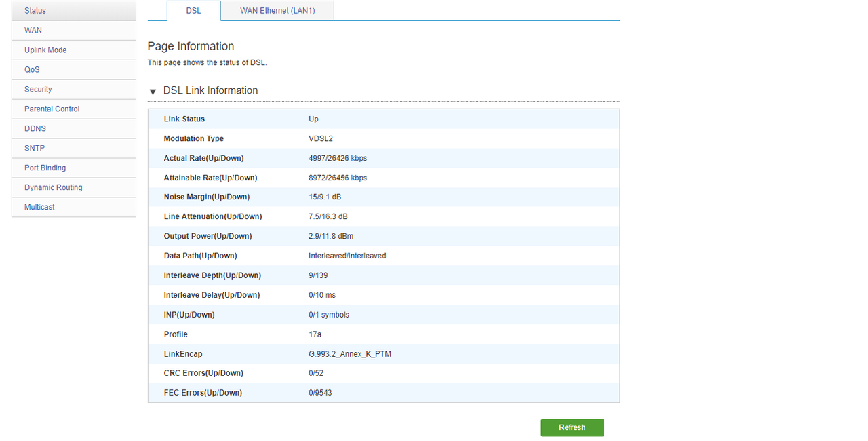Viewport: 868px width, 441px height.
Task: Click the FEC Errors value 0/9543
Action: [x=320, y=394]
